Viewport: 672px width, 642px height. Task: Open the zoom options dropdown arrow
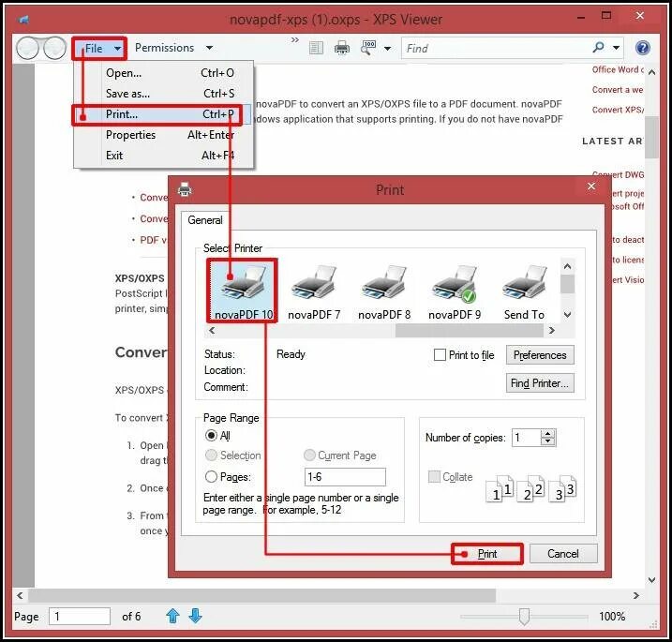tap(387, 49)
